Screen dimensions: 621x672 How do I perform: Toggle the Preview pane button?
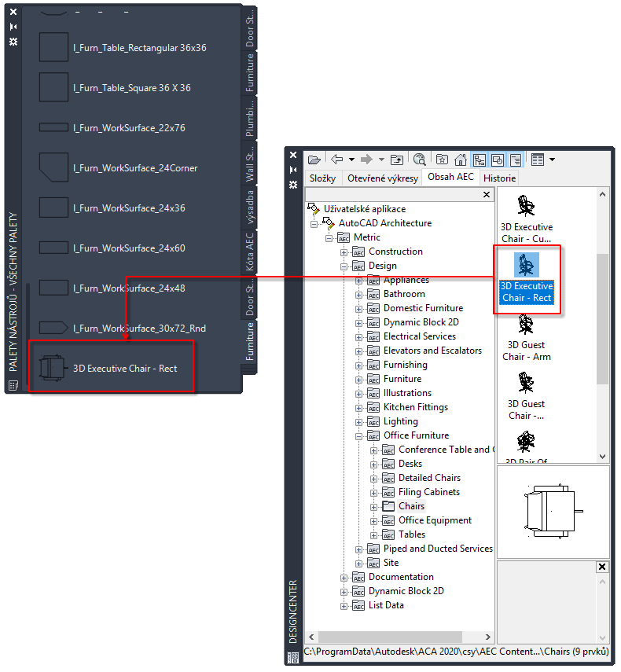(x=497, y=160)
